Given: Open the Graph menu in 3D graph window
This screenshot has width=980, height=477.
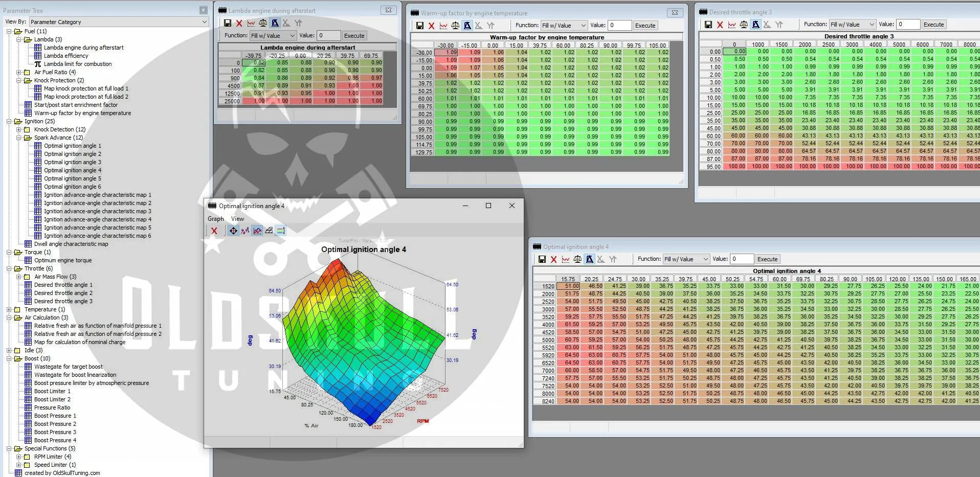Looking at the screenshot, I should coord(215,218).
